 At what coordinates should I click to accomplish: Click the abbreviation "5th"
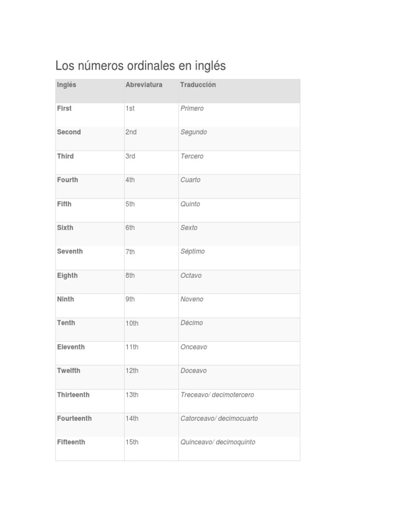click(130, 204)
